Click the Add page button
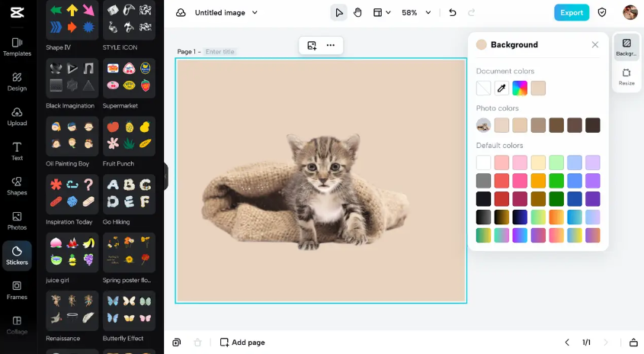The width and height of the screenshot is (644, 354). point(242,343)
